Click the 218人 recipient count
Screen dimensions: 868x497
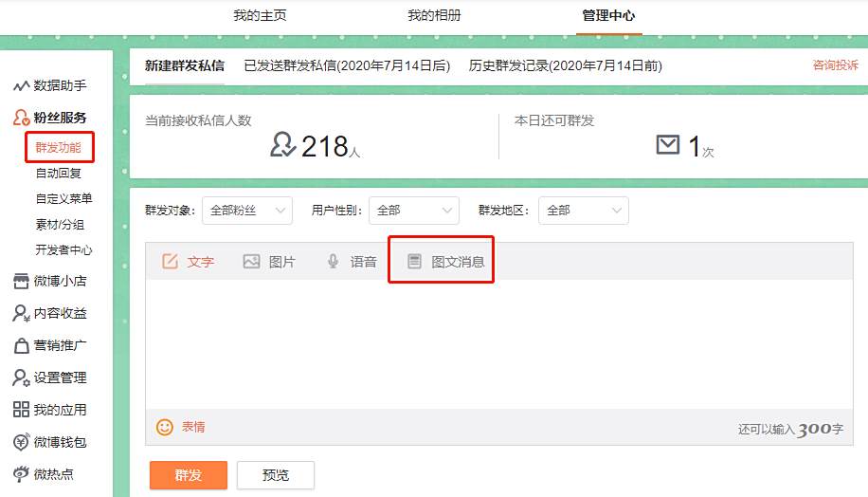[x=331, y=147]
